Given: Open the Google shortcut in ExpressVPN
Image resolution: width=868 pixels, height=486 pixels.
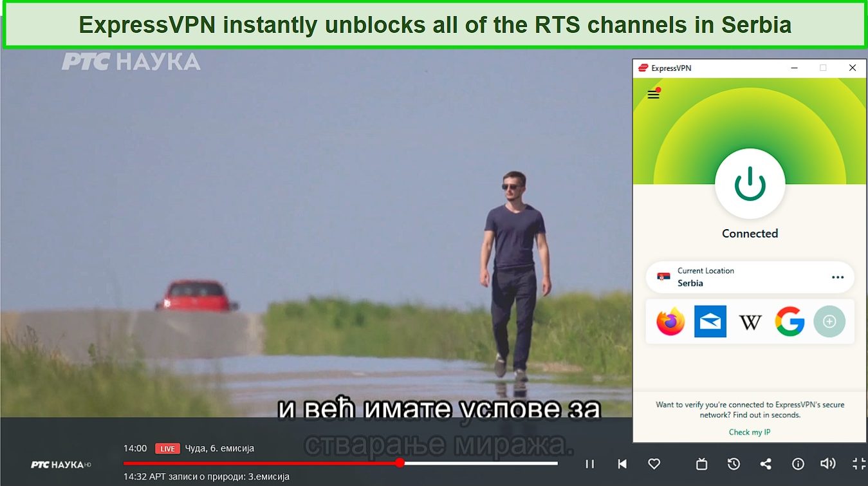Looking at the screenshot, I should click(x=790, y=321).
